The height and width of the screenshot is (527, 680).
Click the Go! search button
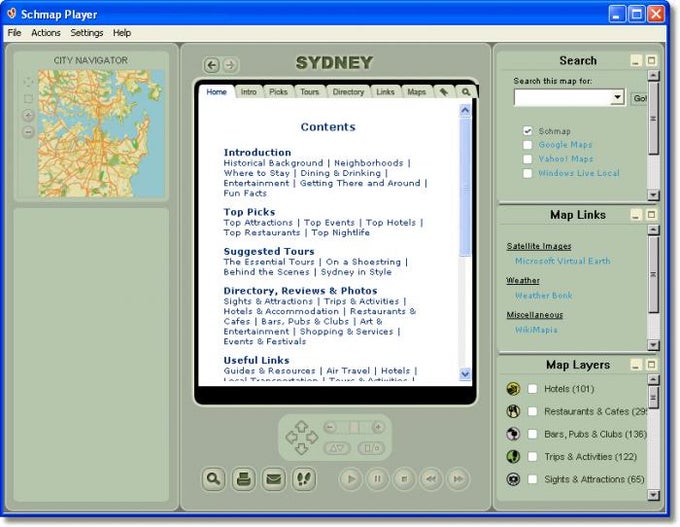point(639,98)
